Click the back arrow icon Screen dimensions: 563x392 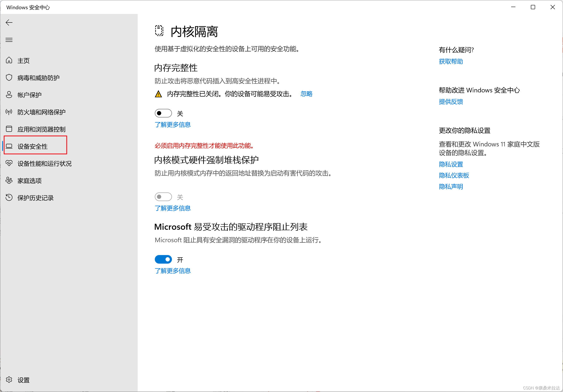9,23
